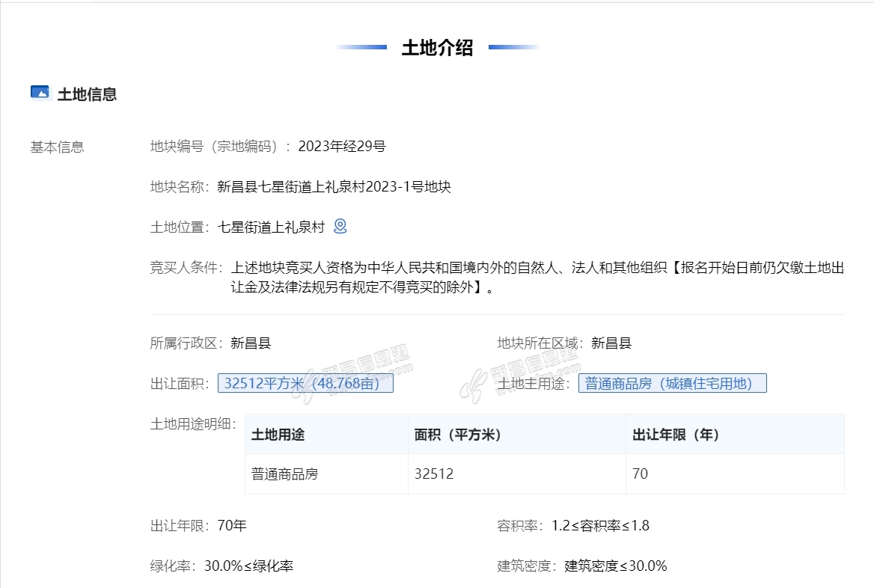Click the 地块所在区域 value 新昌县
The width and height of the screenshot is (874, 588).
[611, 343]
